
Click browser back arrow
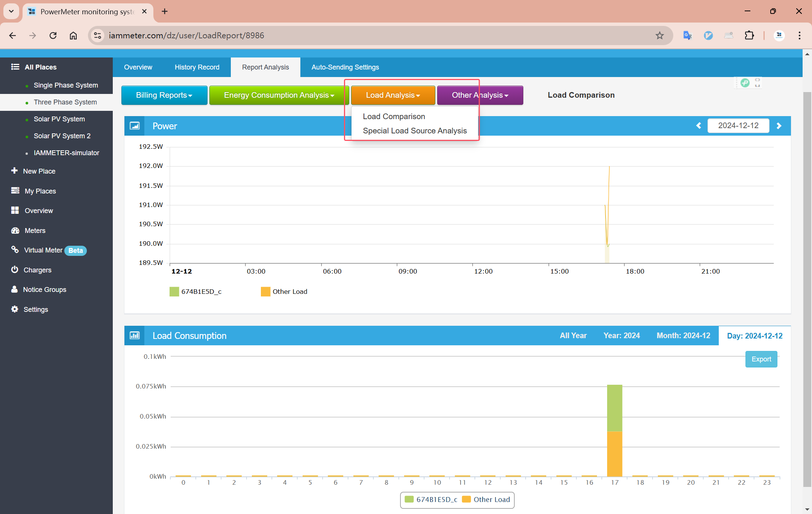[12, 35]
